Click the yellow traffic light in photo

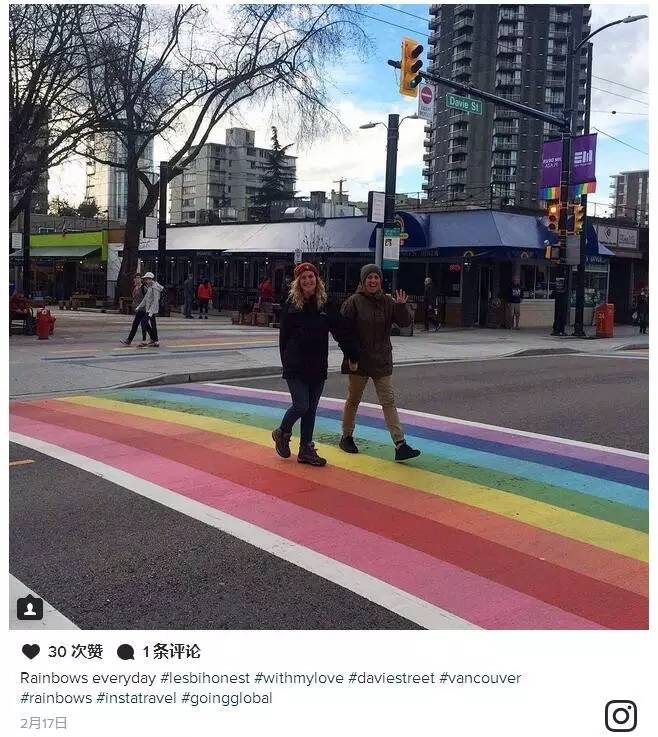coord(410,67)
